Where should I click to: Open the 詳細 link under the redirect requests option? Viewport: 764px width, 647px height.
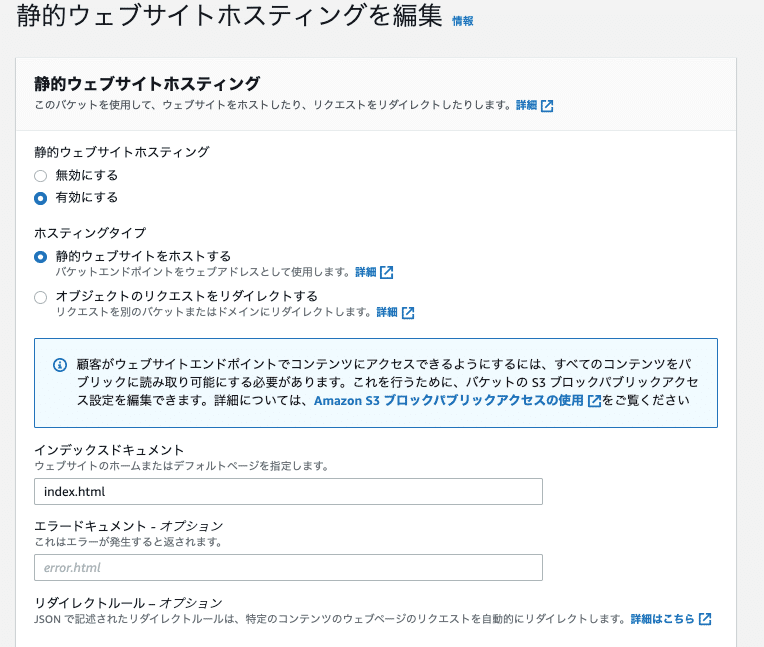point(387,312)
